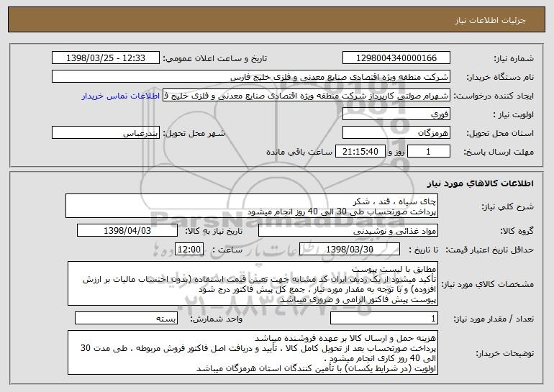Click the label تاریخ و ساعت اعلان عمومی

click(215, 59)
